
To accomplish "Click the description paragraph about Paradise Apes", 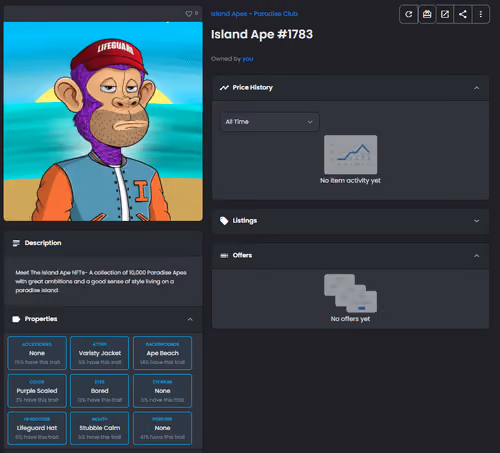I will click(101, 282).
